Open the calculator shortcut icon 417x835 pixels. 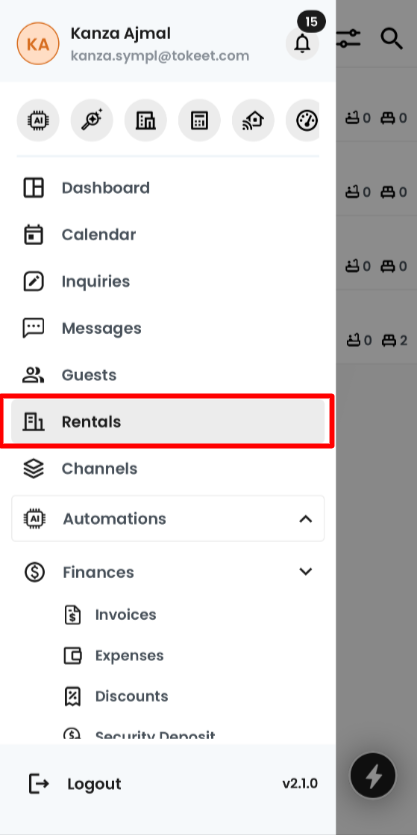pyautogui.click(x=199, y=120)
